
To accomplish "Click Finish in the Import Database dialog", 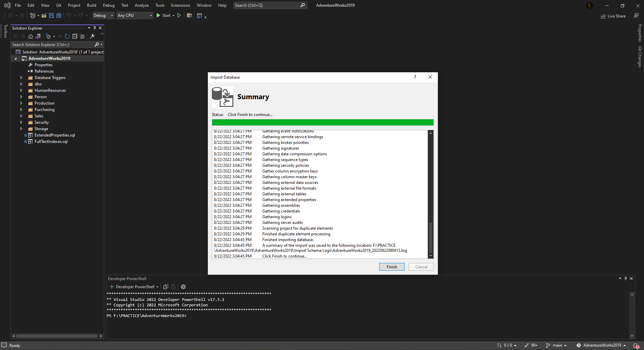I will (x=391, y=267).
